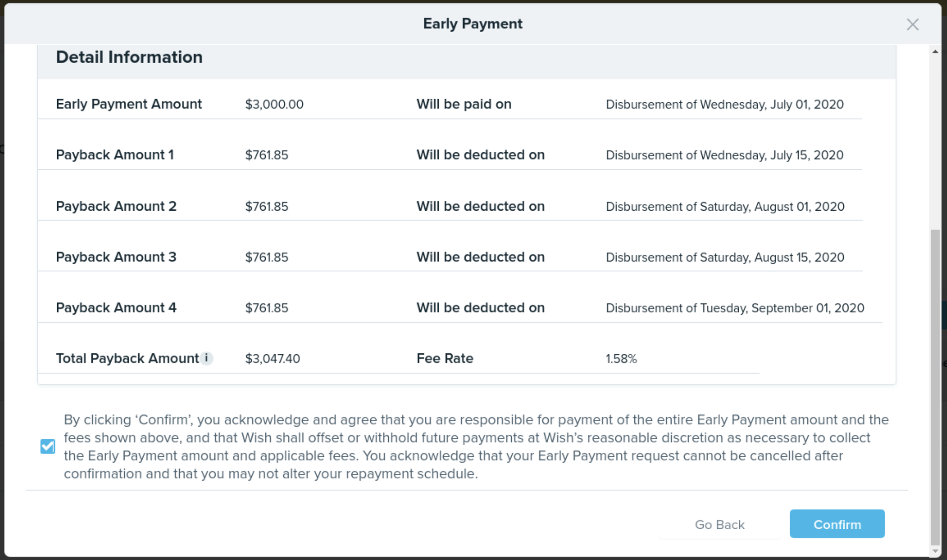This screenshot has width=947, height=560.
Task: Click the Detail Information heading
Action: click(129, 57)
